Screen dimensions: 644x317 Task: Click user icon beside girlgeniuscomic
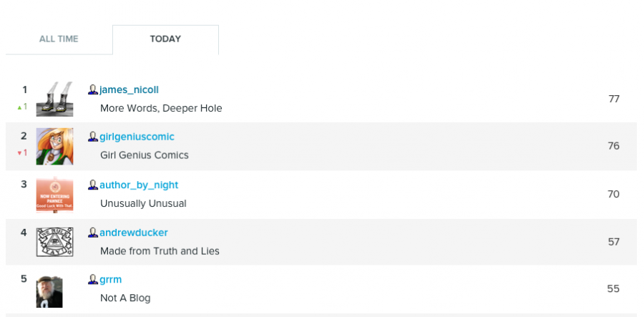click(93, 137)
